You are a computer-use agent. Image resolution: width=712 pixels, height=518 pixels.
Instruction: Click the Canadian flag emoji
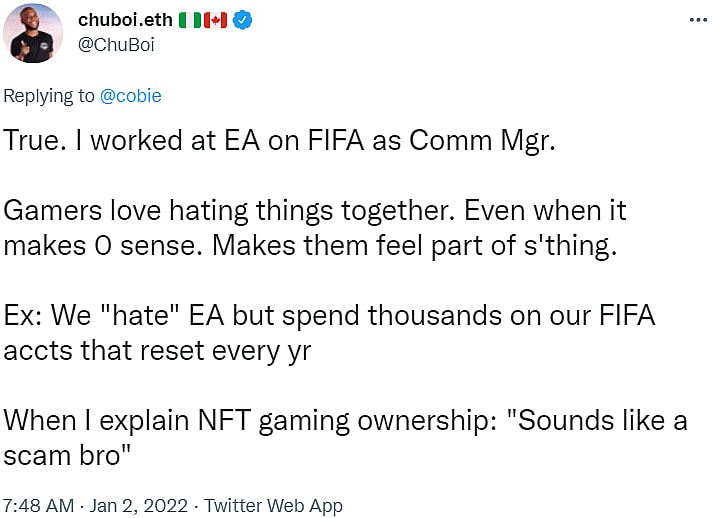click(215, 21)
